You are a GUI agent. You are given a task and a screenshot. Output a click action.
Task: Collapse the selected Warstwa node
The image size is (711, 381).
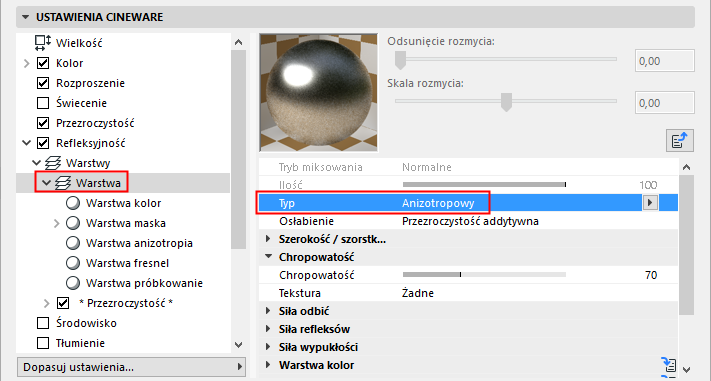pos(46,183)
